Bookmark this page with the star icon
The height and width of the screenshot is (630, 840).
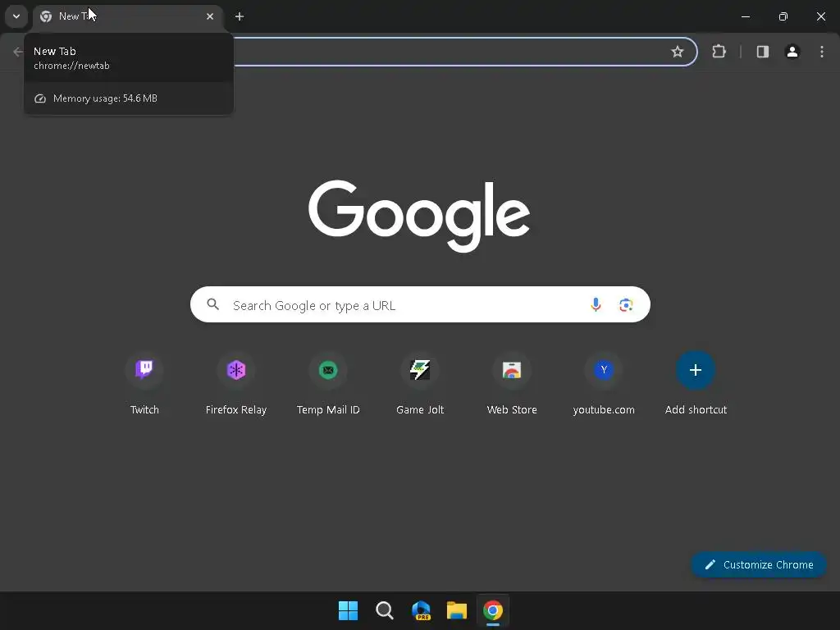[677, 52]
